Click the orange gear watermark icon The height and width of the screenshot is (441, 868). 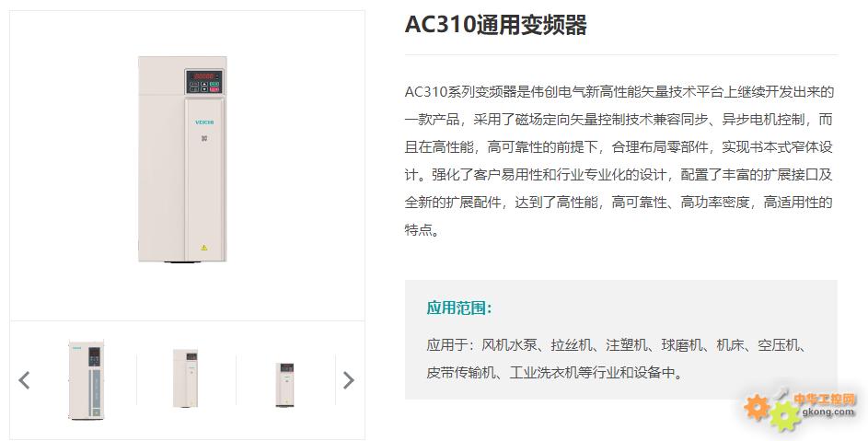(757, 407)
